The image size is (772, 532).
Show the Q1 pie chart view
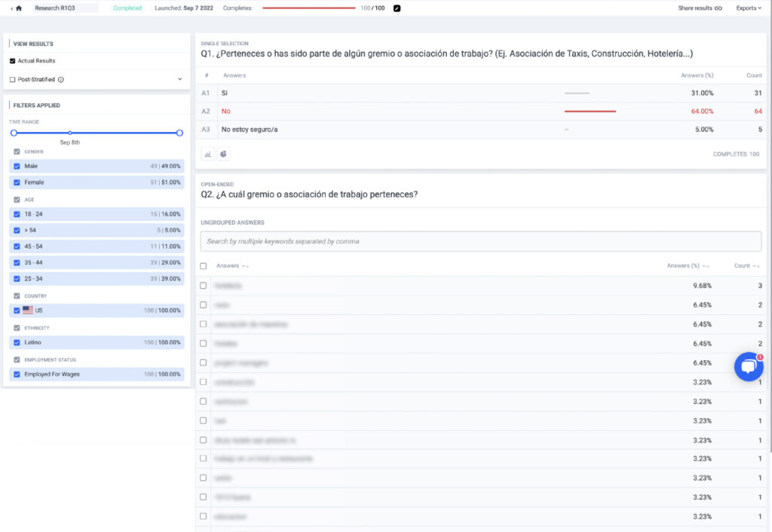click(224, 154)
